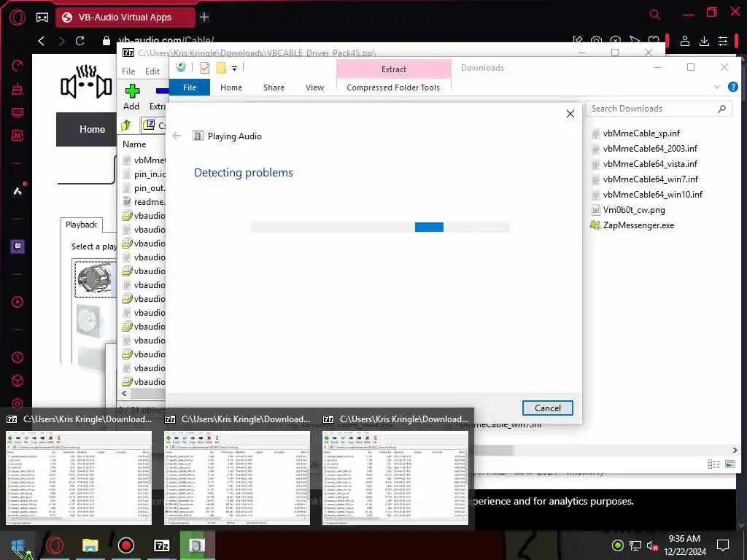Click 7-Zip green Add button
Image resolution: width=747 pixels, height=560 pixels.
coord(131,97)
